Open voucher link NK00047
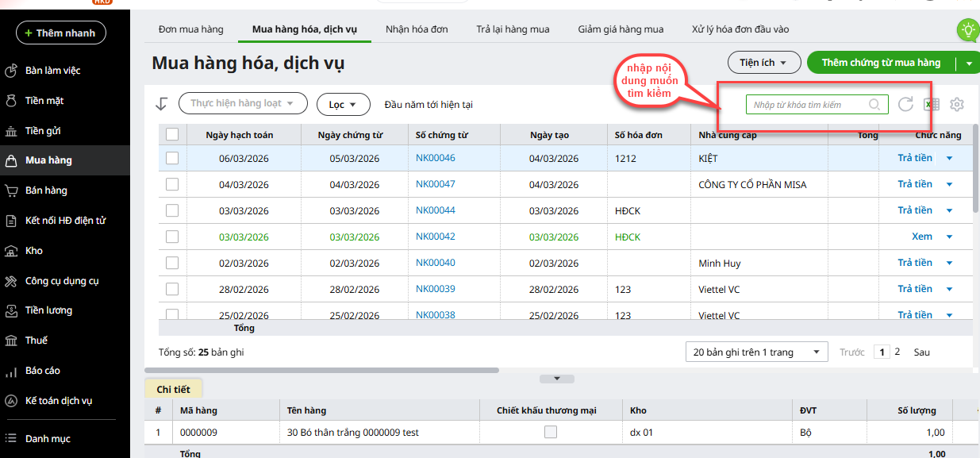The height and width of the screenshot is (458, 980). coord(435,184)
